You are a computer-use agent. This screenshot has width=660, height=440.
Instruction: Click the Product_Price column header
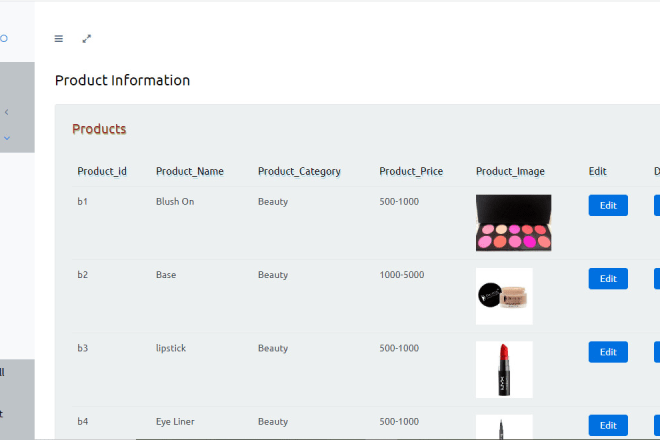pyautogui.click(x=411, y=171)
